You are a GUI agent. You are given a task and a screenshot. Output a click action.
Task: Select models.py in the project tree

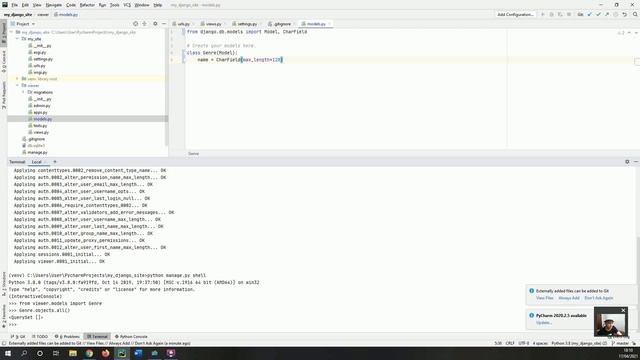tap(42, 119)
